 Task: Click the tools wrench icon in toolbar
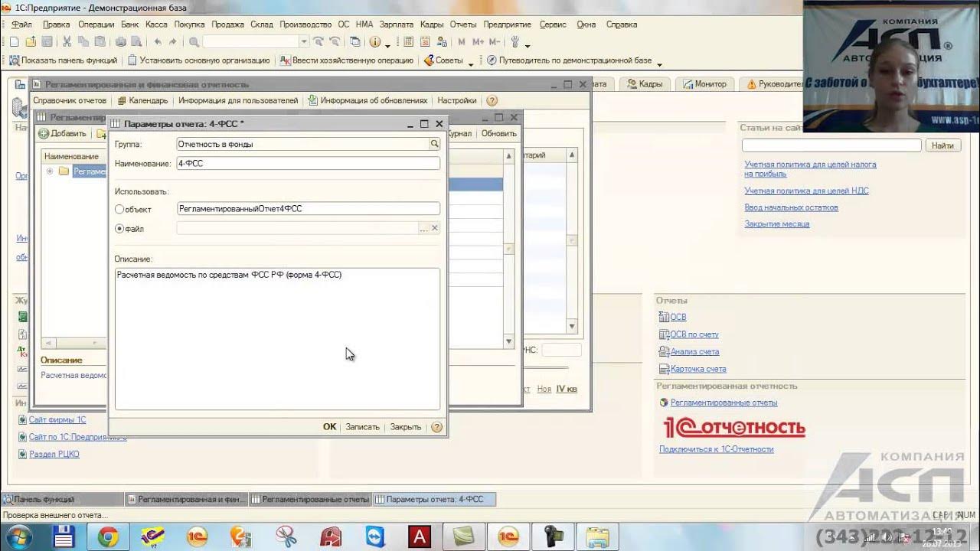pyautogui.click(x=515, y=41)
